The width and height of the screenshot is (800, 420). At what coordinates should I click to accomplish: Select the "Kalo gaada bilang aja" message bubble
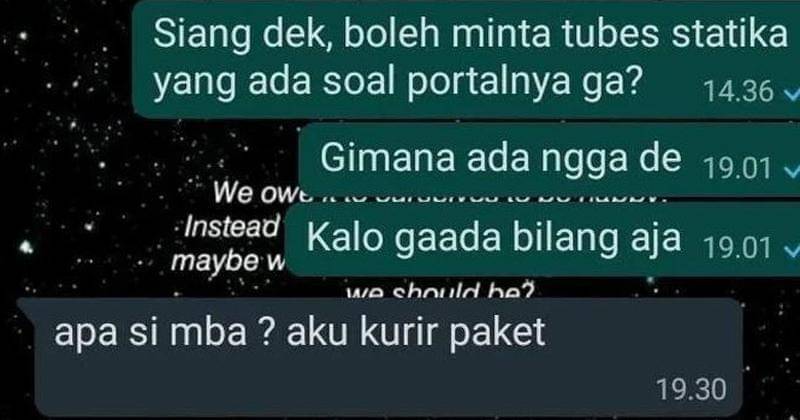tap(542, 239)
